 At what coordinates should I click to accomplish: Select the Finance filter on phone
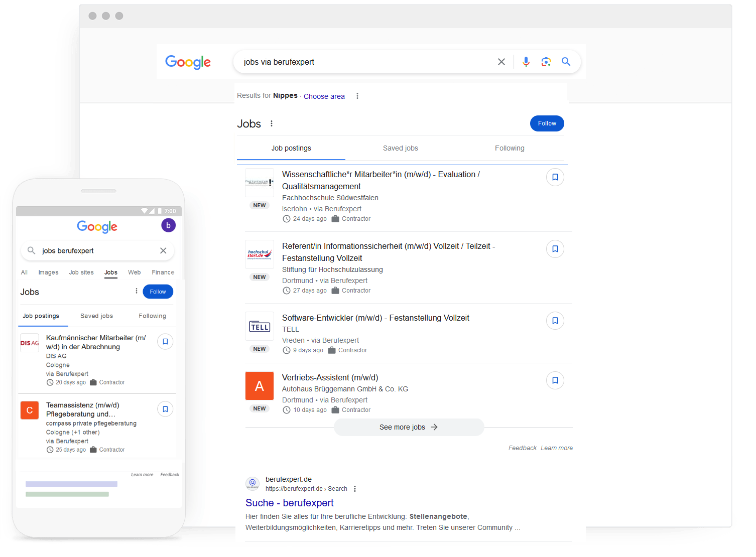[163, 272]
